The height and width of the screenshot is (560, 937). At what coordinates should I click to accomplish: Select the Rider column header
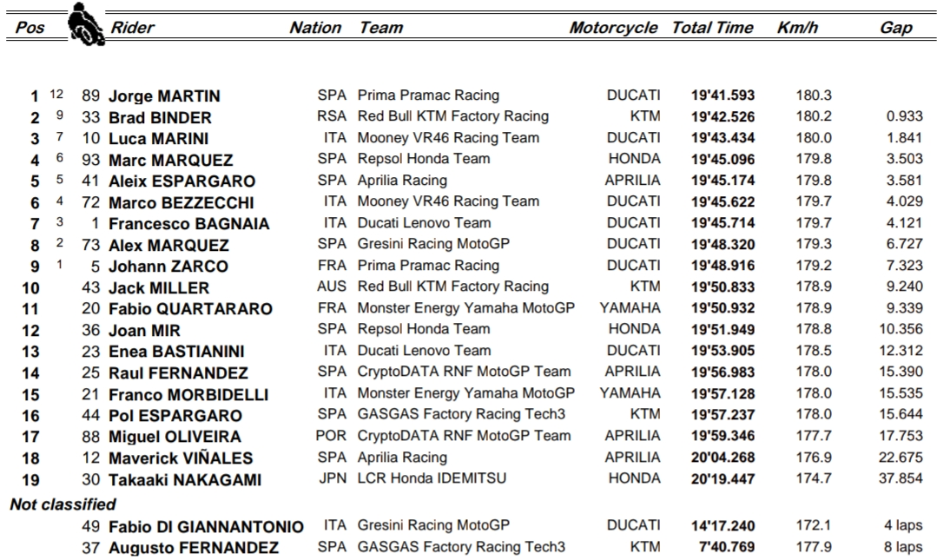pyautogui.click(x=132, y=28)
